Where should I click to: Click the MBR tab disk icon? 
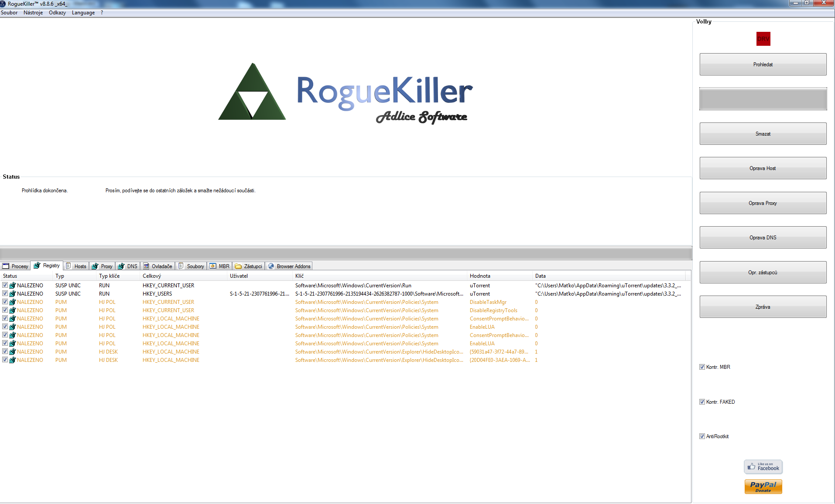[213, 266]
